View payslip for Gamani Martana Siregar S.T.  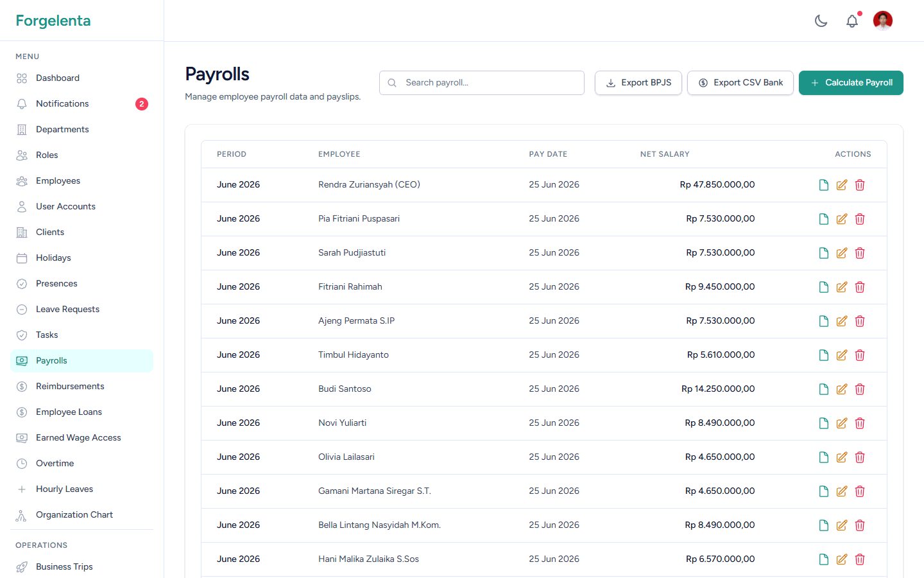coord(824,491)
